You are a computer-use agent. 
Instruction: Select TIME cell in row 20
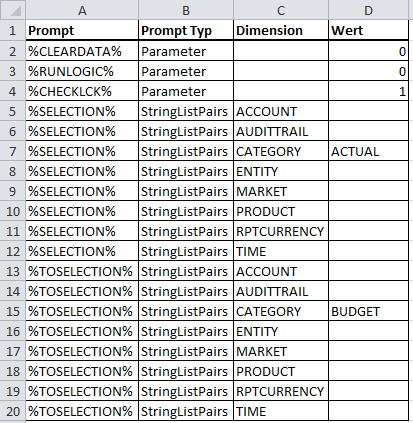pos(281,411)
